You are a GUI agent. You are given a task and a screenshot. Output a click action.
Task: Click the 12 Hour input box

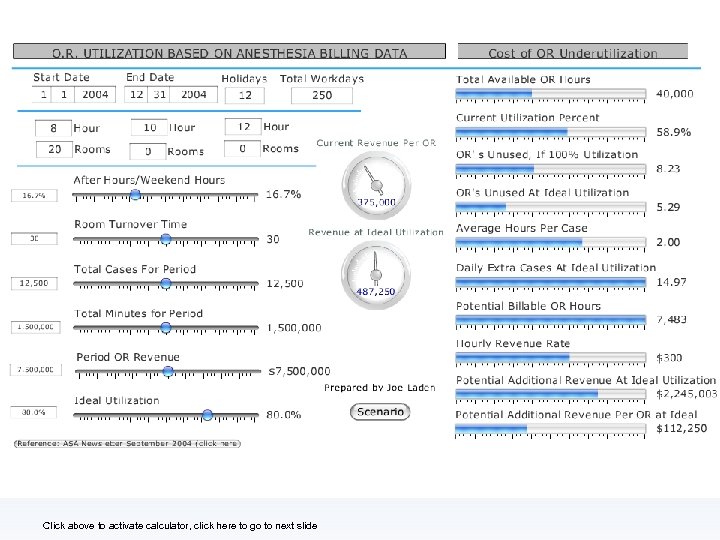[x=243, y=127]
